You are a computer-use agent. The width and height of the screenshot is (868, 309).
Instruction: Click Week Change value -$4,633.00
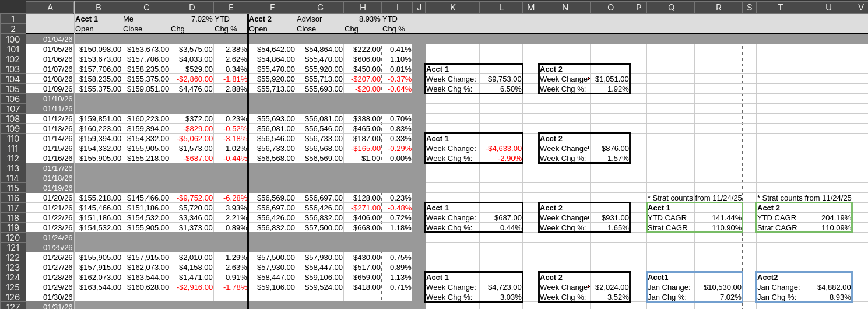(x=501, y=149)
